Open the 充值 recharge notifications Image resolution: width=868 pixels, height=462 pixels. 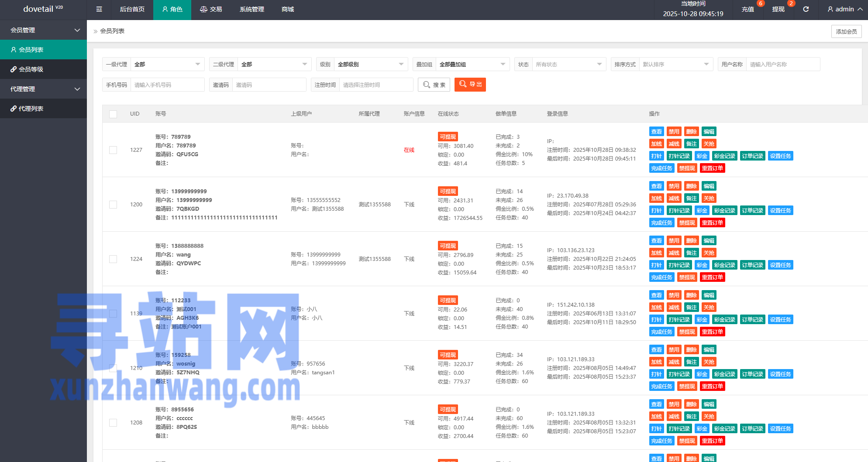747,9
